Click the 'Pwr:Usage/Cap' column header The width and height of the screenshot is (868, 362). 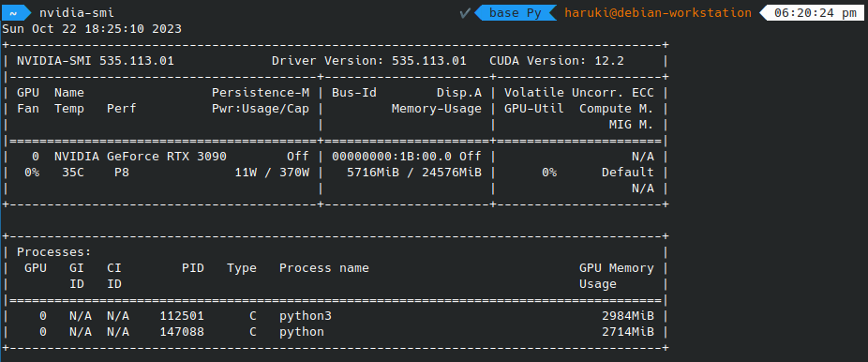261,109
